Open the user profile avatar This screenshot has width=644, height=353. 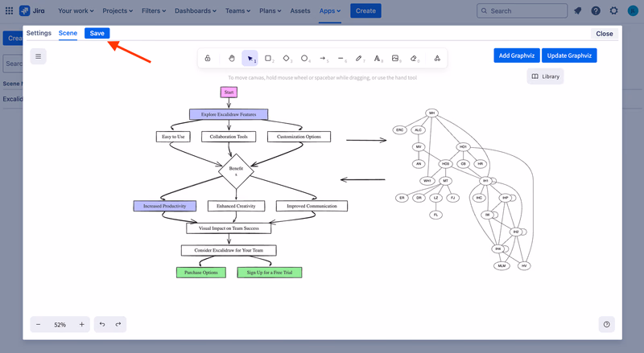tap(633, 10)
